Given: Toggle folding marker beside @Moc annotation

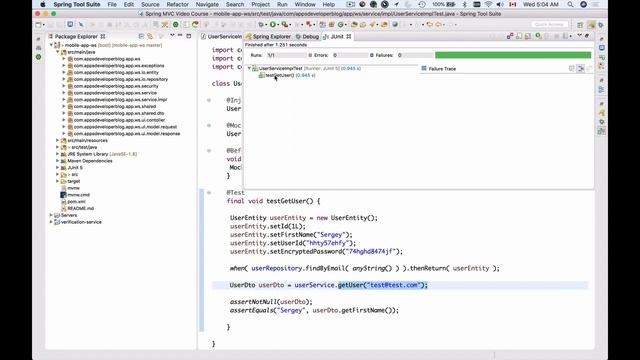Looking at the screenshot, I should click(209, 125).
